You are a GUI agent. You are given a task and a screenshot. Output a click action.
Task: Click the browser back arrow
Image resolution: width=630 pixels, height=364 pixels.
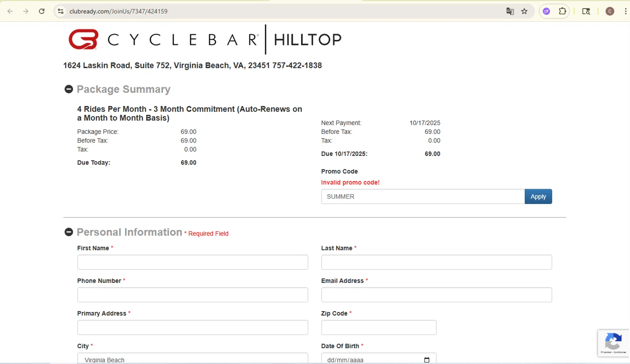(10, 11)
